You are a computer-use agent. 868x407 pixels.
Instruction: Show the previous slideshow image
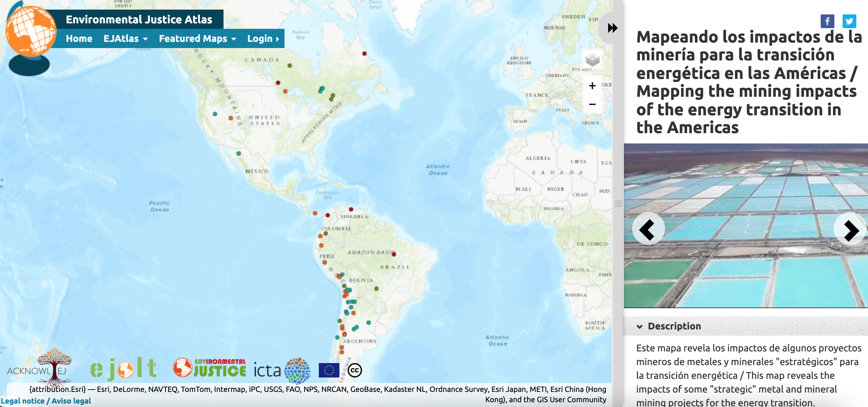648,229
